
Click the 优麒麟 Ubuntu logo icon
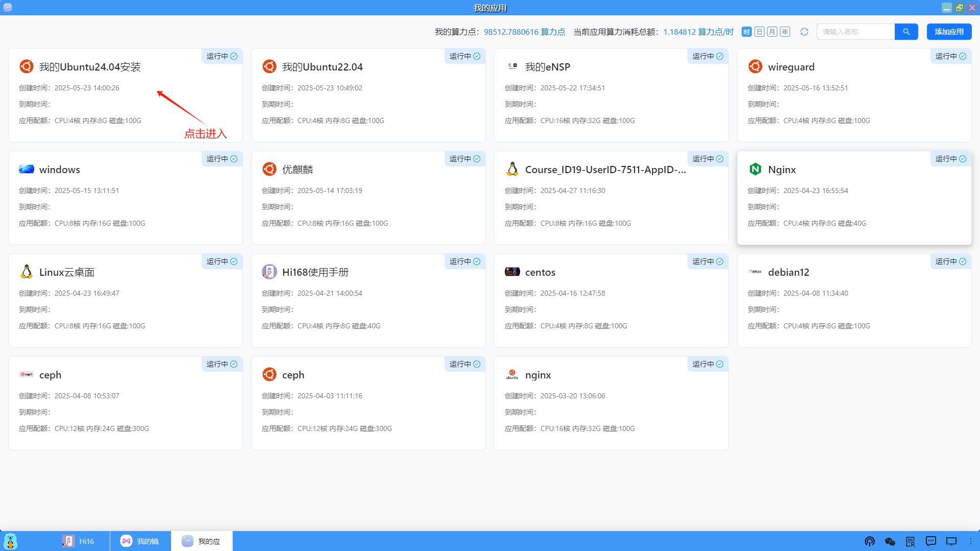[x=269, y=169]
